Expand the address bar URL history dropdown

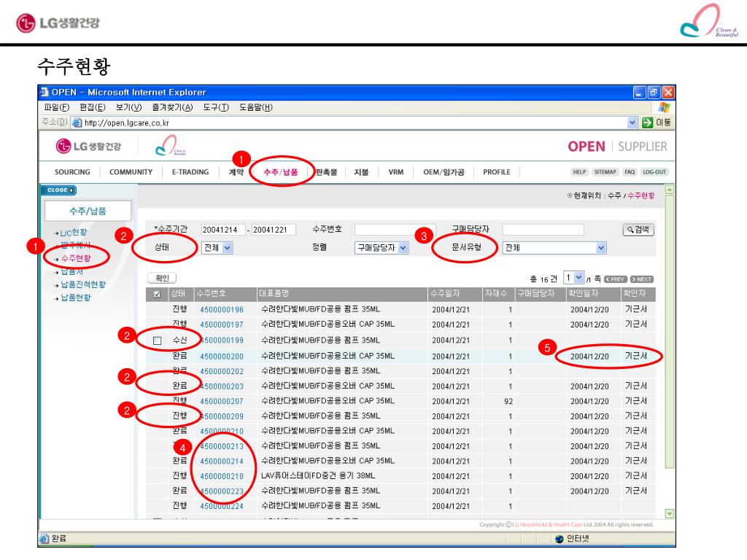632,122
